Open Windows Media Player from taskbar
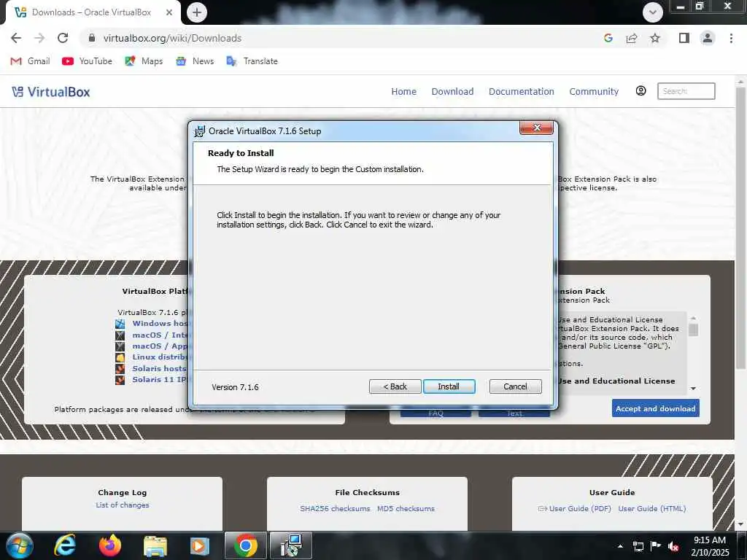The image size is (747, 560). click(200, 545)
